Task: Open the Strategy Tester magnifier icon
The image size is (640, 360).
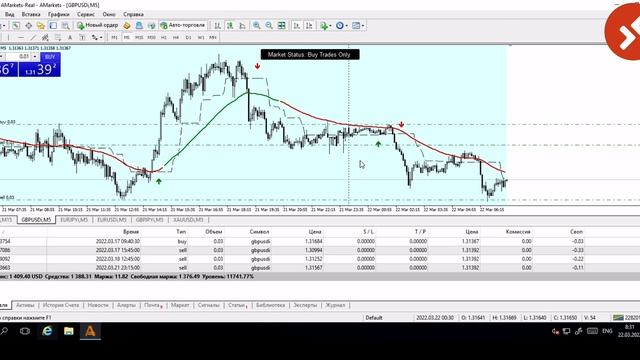Action: pos(65,25)
